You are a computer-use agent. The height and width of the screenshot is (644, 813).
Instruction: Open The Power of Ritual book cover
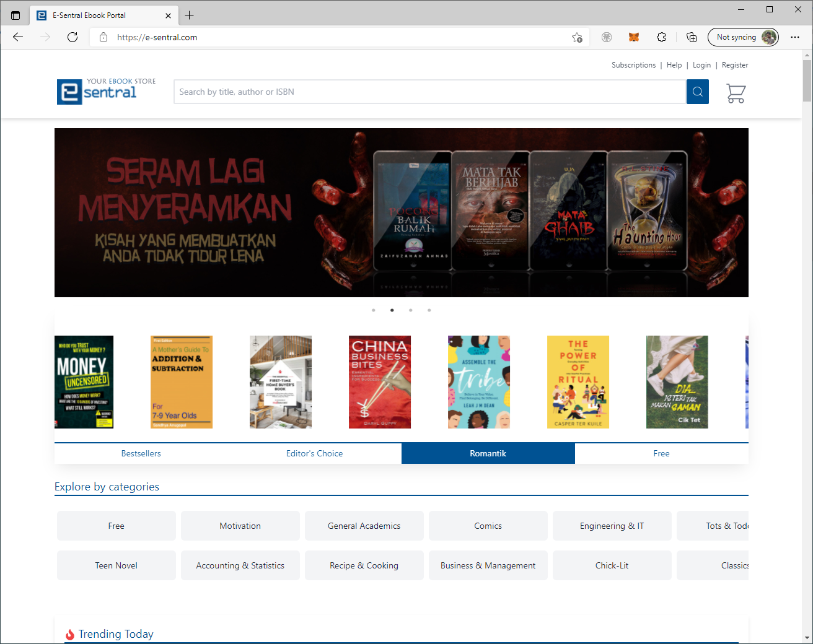(x=578, y=382)
